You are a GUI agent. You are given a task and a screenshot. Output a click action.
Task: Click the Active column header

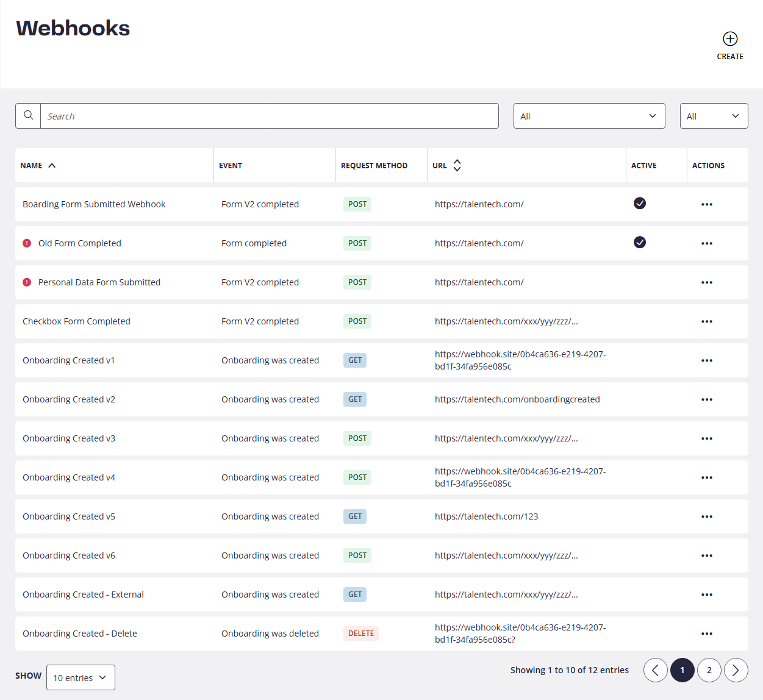click(644, 165)
